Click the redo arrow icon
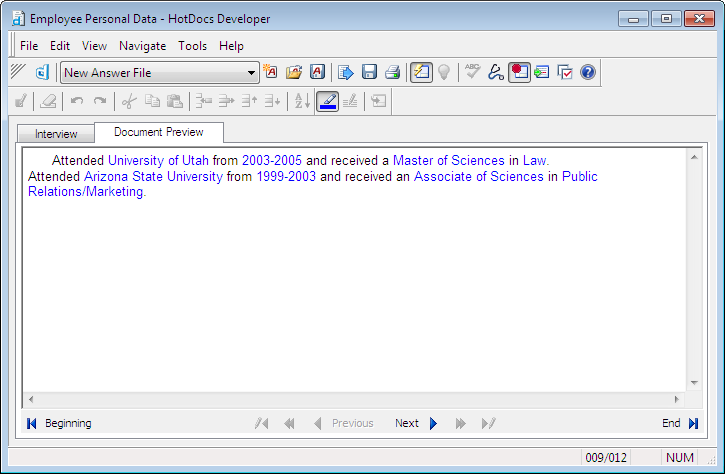 [100, 101]
